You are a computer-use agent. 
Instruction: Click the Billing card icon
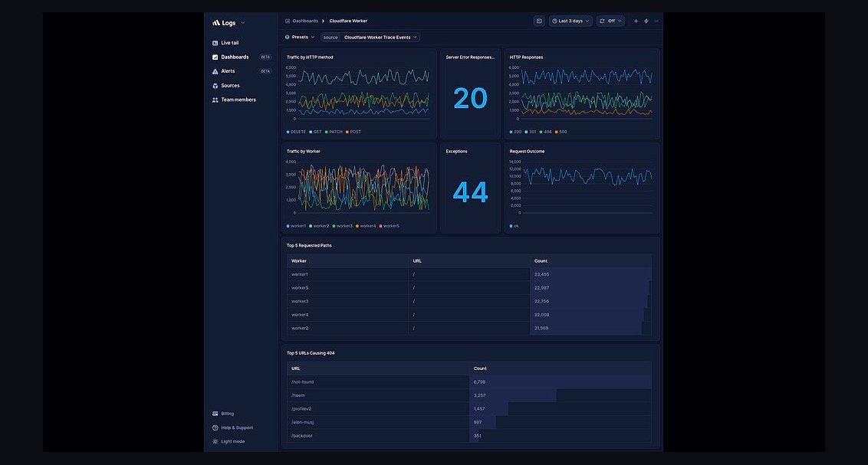215,414
